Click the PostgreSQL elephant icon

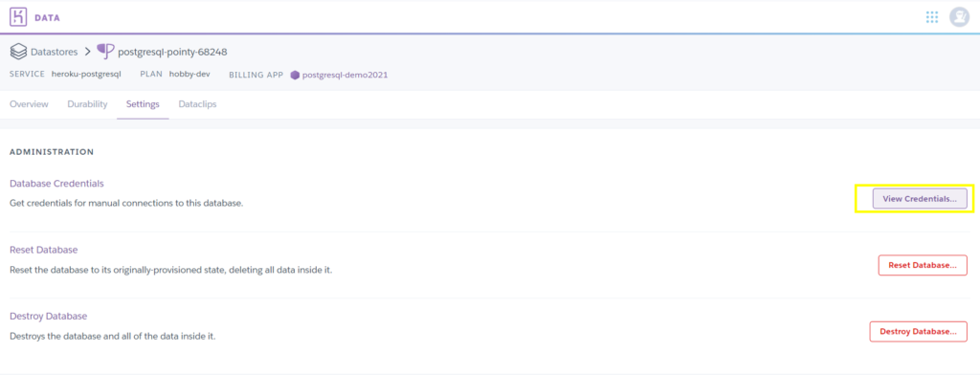point(105,52)
